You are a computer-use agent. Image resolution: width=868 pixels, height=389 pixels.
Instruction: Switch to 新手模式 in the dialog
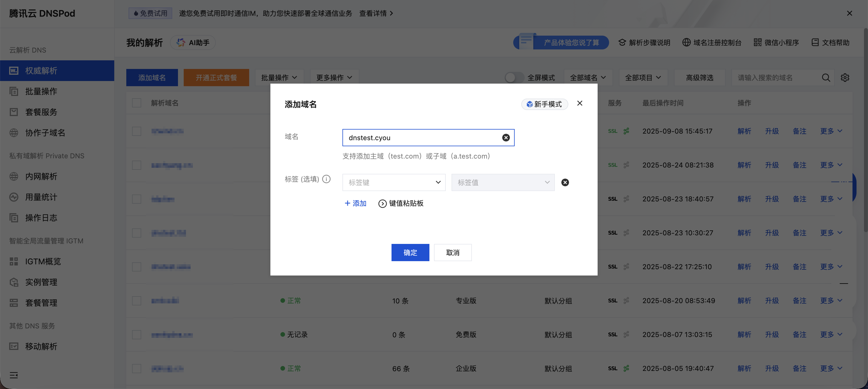click(545, 104)
